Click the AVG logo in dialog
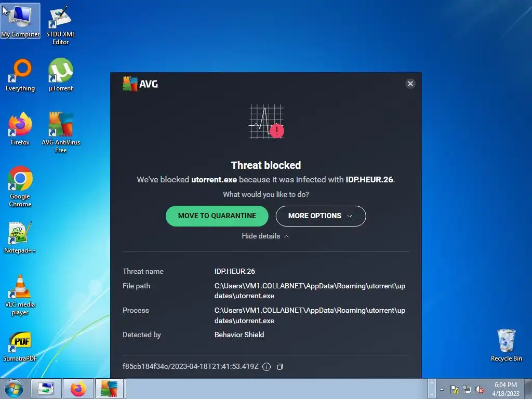This screenshot has width=532, height=399. point(140,84)
